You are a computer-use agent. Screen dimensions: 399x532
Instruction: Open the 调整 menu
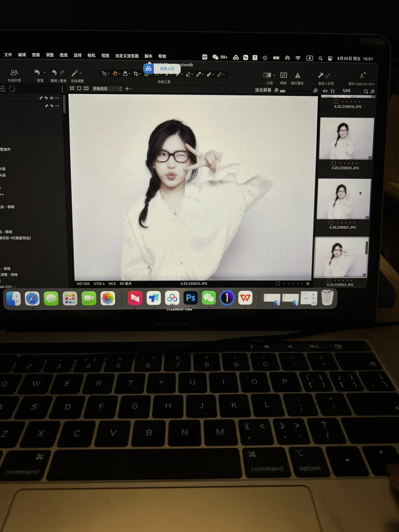[x=50, y=55]
